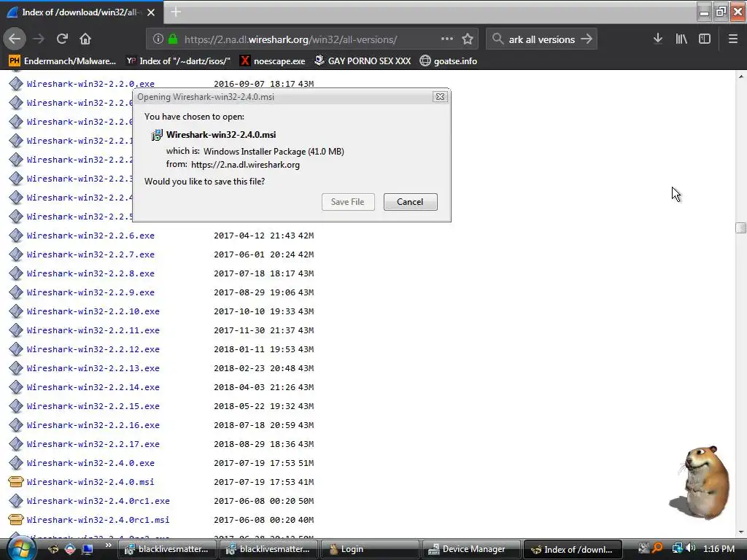Open Wireshark-win32-2.2.0.exe link

(x=90, y=84)
